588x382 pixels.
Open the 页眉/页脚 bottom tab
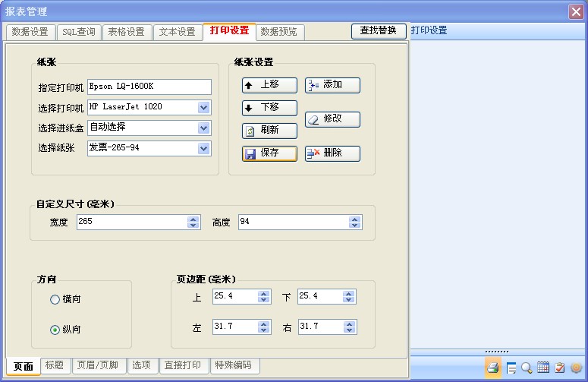click(98, 365)
